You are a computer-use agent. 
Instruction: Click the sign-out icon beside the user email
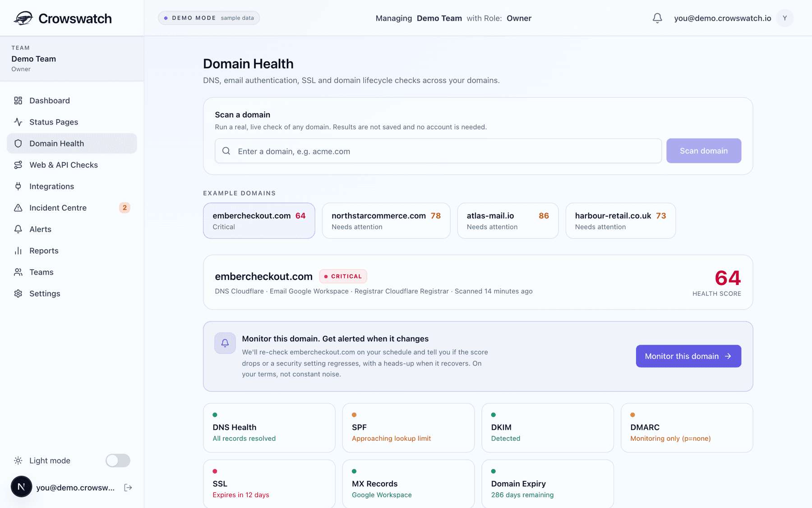(128, 487)
